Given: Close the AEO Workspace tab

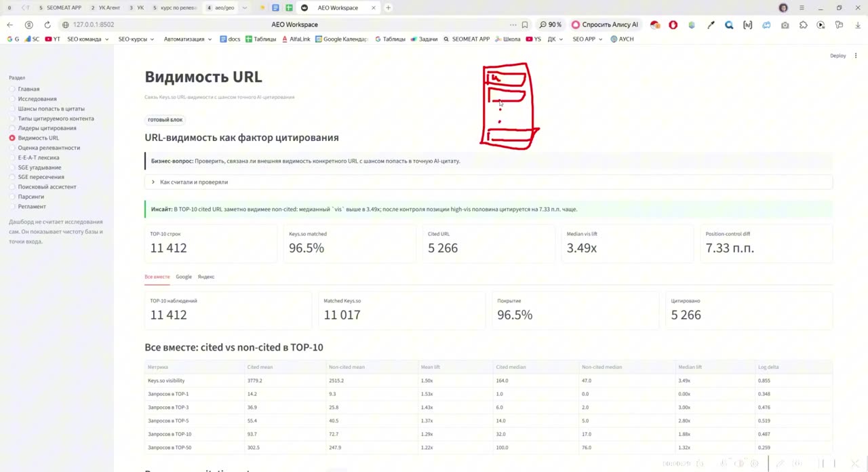Looking at the screenshot, I should pos(373,7).
